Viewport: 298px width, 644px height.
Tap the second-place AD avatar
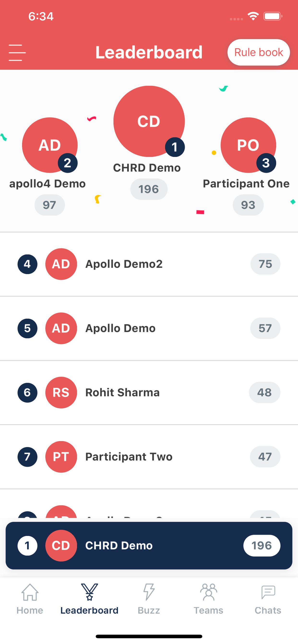(x=50, y=145)
